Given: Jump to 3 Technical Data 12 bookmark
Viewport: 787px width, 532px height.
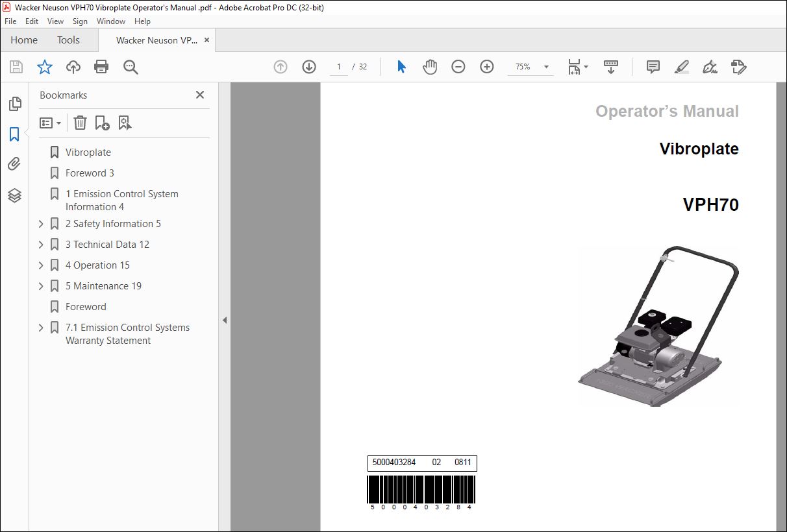Looking at the screenshot, I should pos(107,245).
